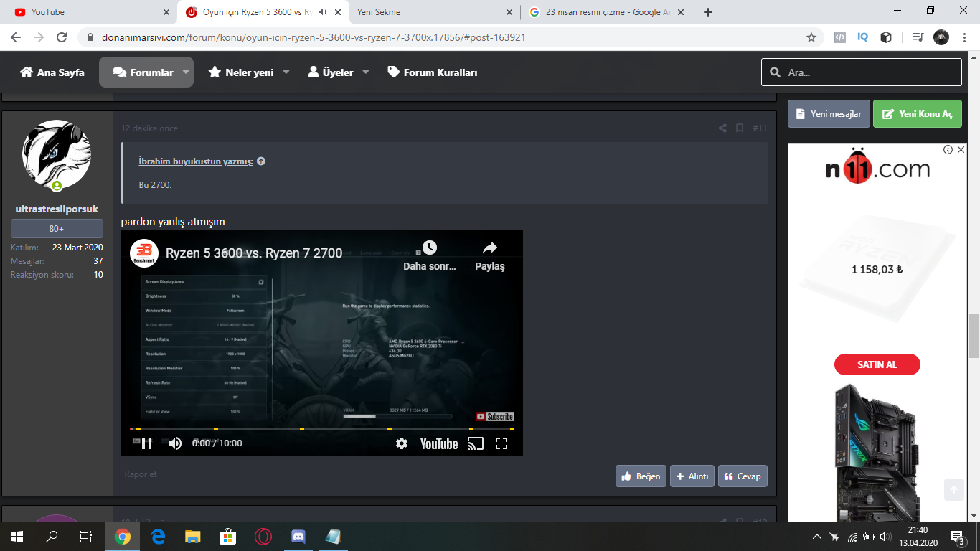Open the cube extension icon
Image resolution: width=980 pixels, height=551 pixels.
click(x=886, y=37)
